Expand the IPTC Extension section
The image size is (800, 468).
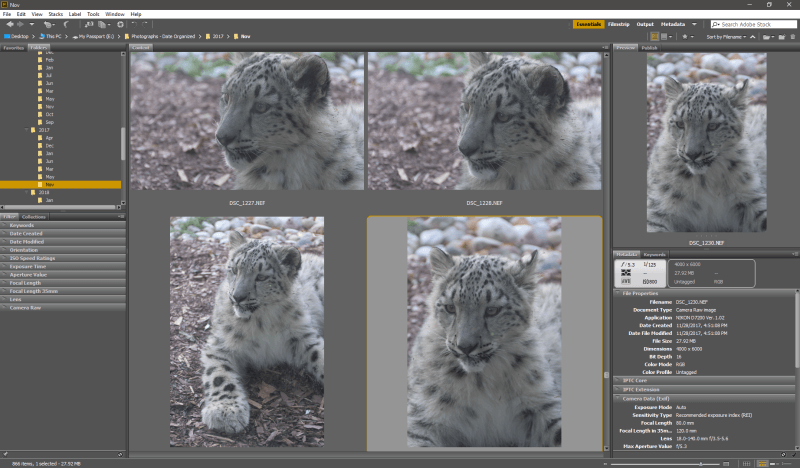point(704,389)
